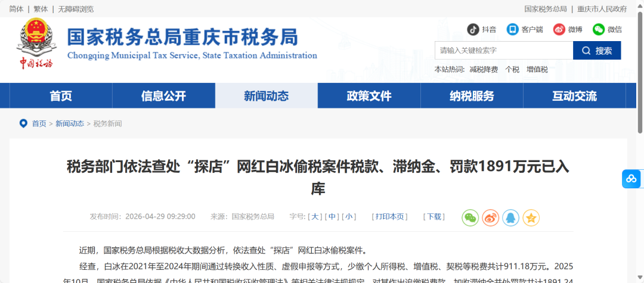Click the source text 来源：国家税务总局
The height and width of the screenshot is (283, 644).
tap(242, 216)
